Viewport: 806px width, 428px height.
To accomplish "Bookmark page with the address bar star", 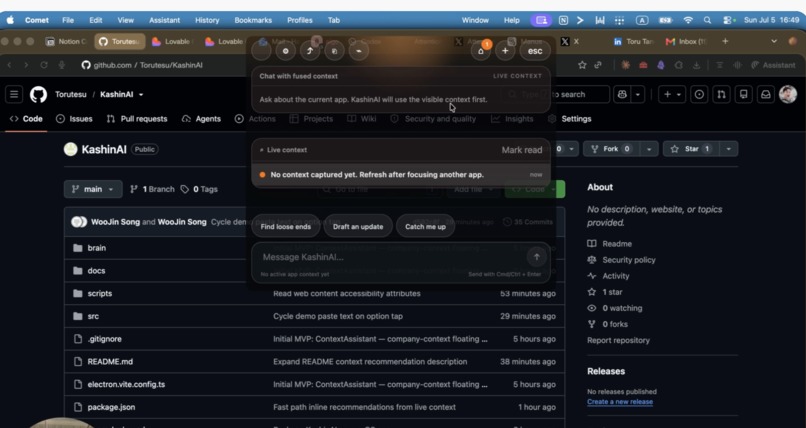I will (x=582, y=65).
